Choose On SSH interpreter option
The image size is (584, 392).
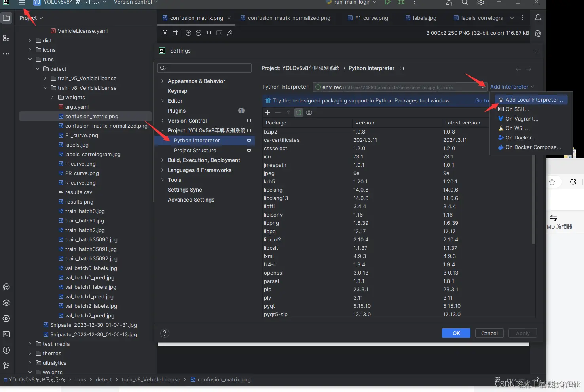coord(531,109)
